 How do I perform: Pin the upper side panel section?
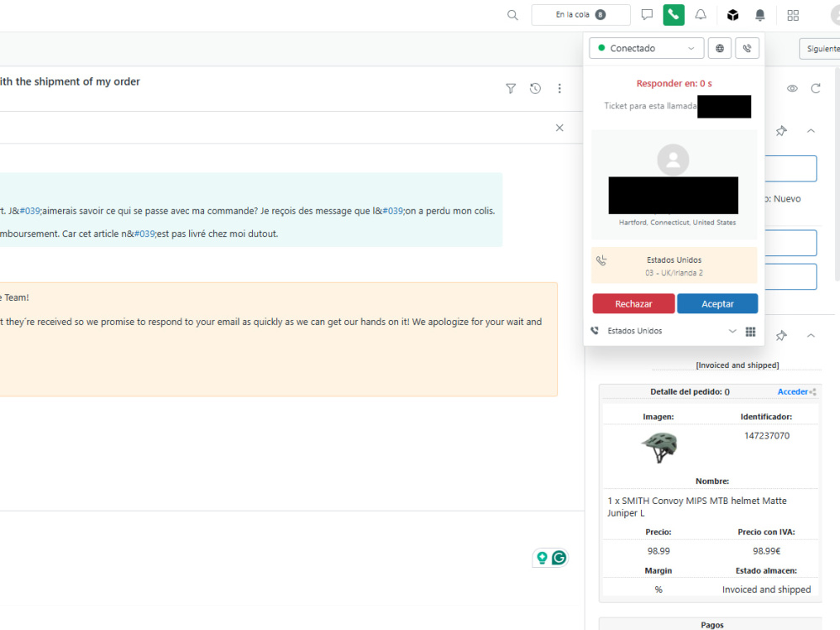(781, 131)
